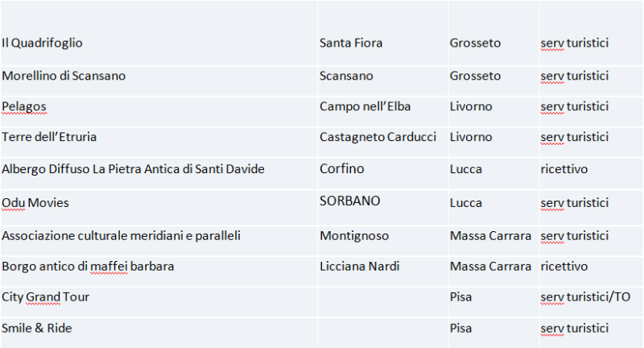The width and height of the screenshot is (644, 348).
Task: Click ricettivo in the Corfino row
Action: (564, 169)
